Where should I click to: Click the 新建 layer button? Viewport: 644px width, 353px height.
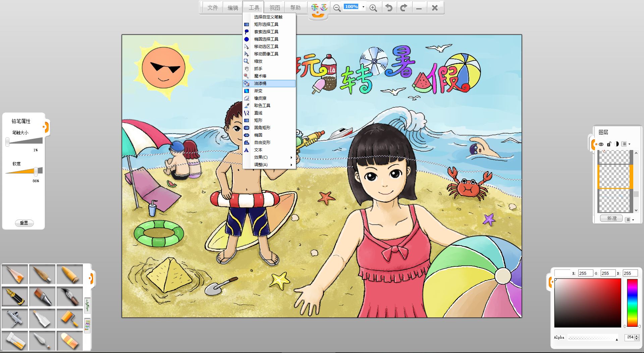tap(611, 218)
